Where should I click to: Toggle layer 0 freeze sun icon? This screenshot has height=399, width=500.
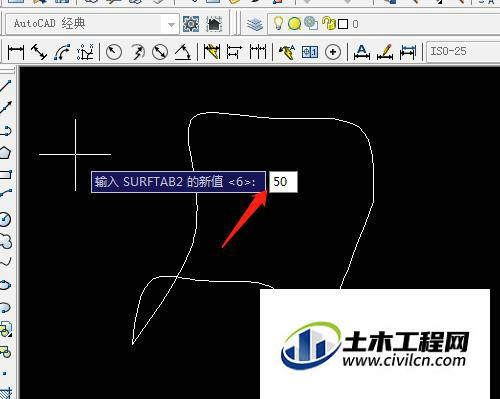click(294, 24)
